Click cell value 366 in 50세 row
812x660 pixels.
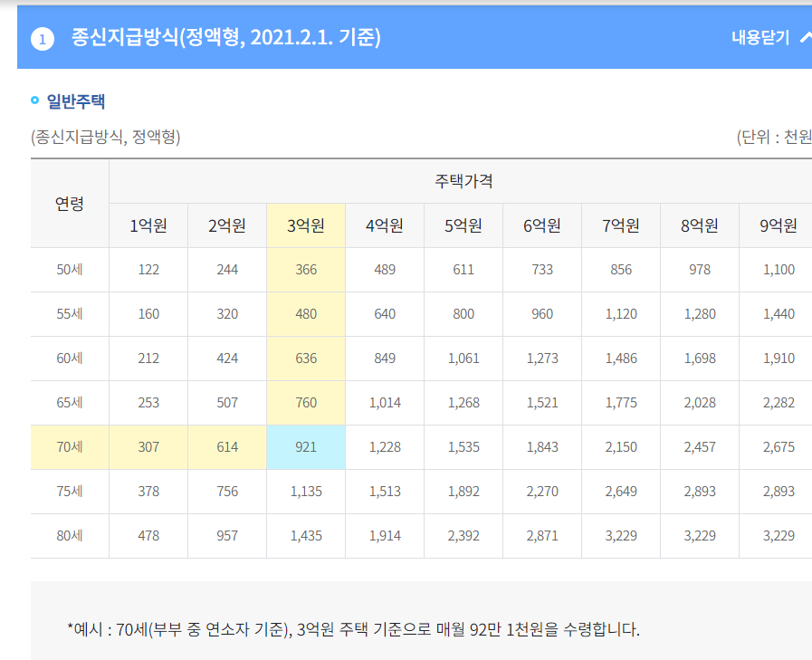click(306, 270)
